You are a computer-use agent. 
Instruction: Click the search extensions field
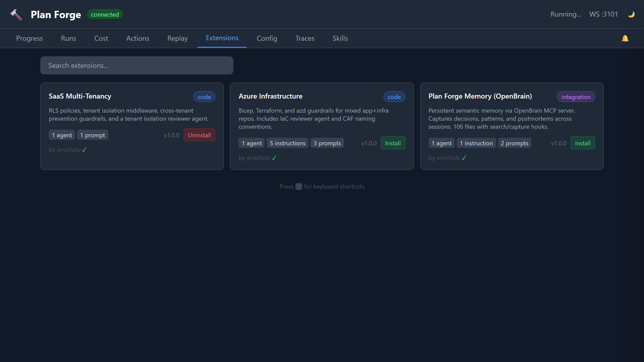pyautogui.click(x=137, y=65)
